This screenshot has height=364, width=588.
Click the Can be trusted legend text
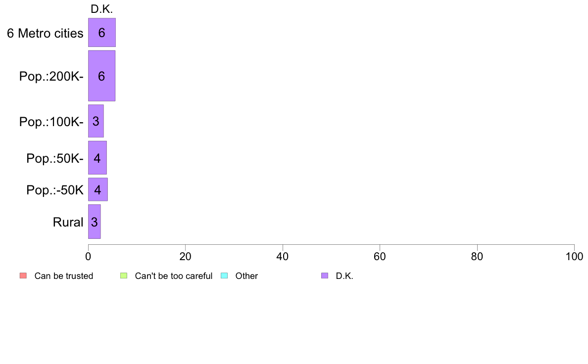pos(64,276)
